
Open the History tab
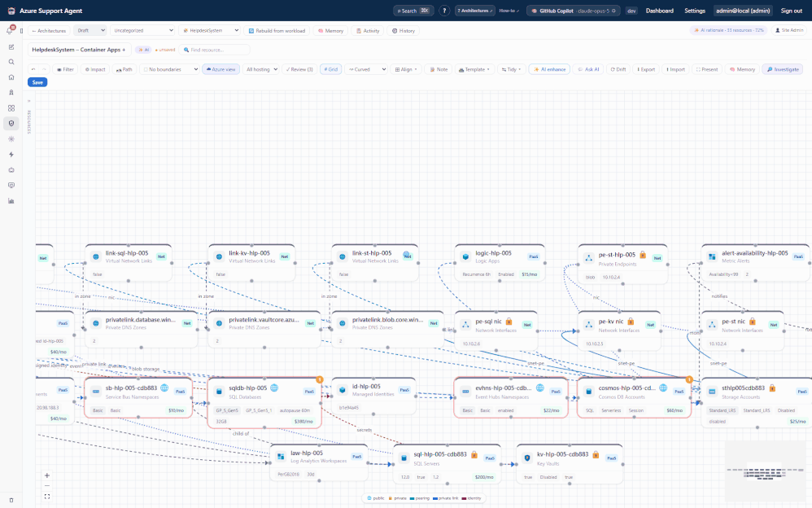[404, 31]
